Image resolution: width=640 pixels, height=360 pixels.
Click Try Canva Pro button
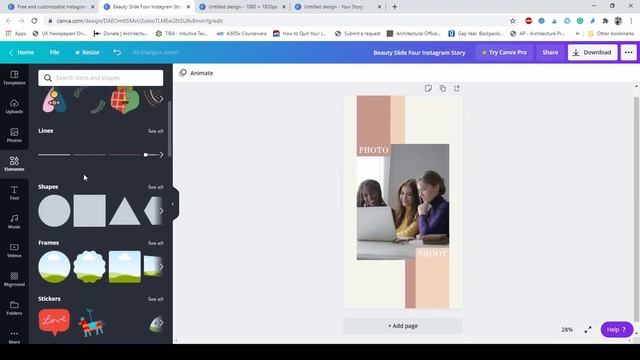[504, 52]
